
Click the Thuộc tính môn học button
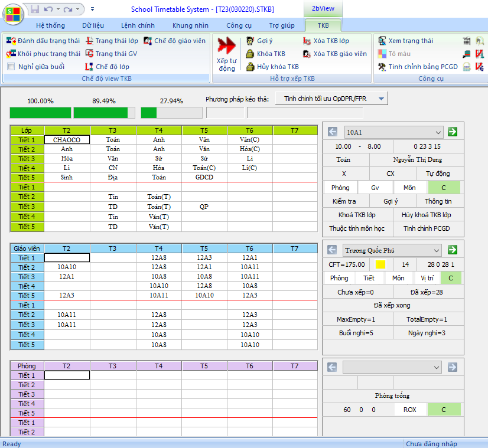click(x=357, y=228)
